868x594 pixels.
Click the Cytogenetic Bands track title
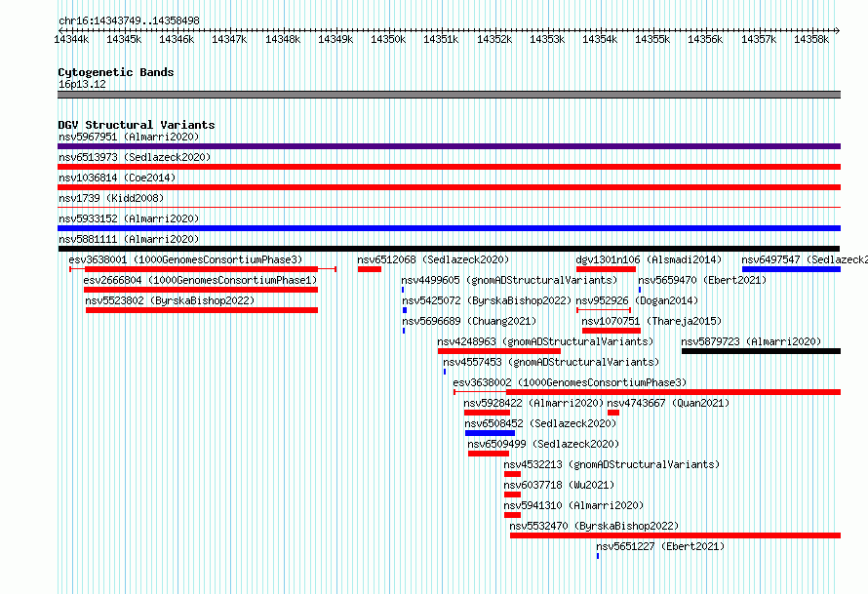click(116, 72)
